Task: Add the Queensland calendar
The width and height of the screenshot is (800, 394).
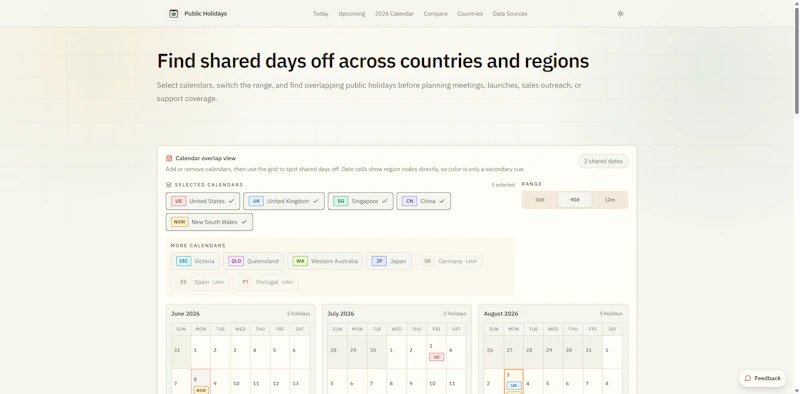Action: (254, 261)
